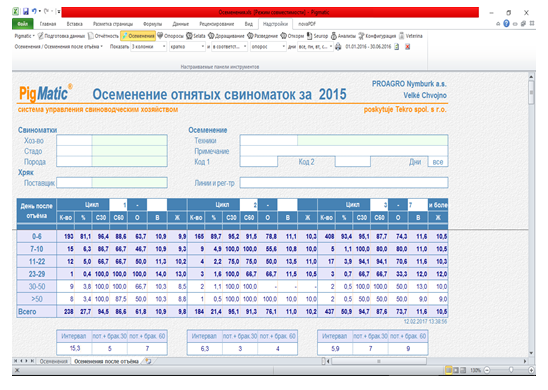The image size is (548, 390).
Task: Open the Отчётность reports tool
Action: 103,36
